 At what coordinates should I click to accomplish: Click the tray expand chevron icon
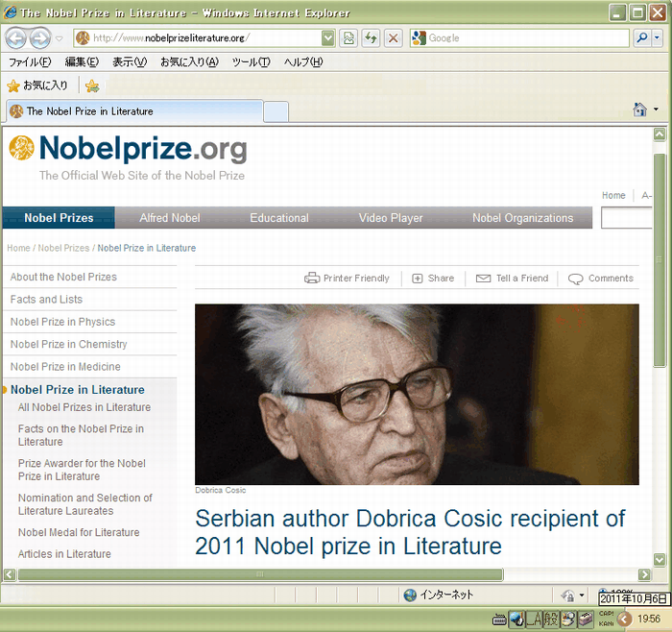click(625, 620)
